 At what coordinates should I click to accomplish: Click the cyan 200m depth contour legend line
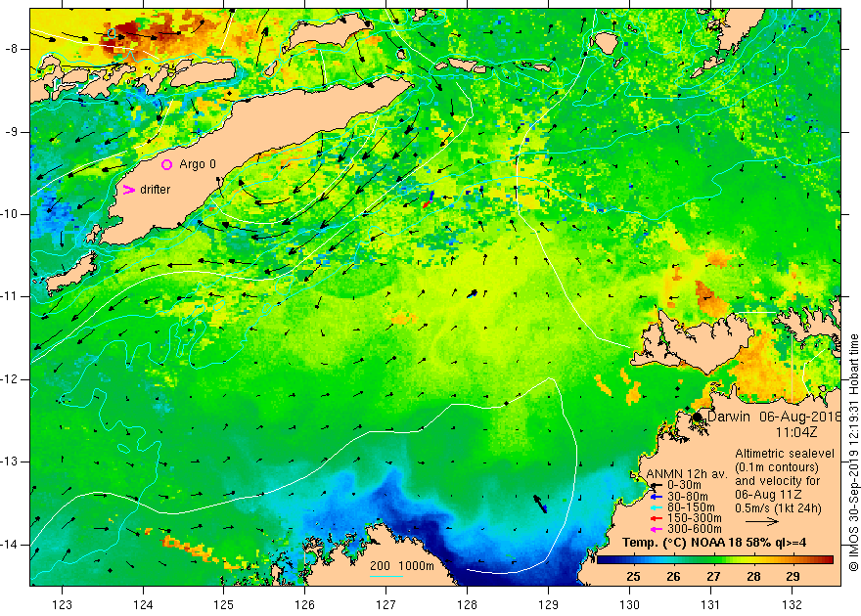point(386,575)
